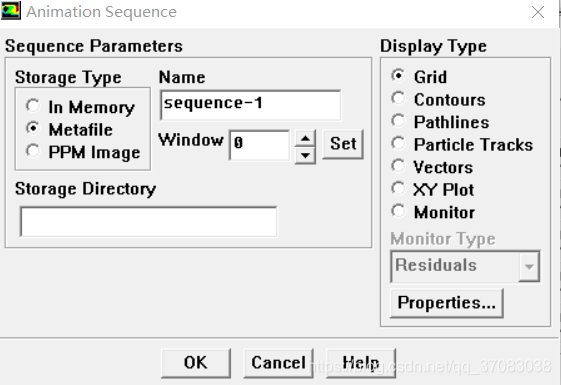This screenshot has height=385, width=561.
Task: Click the Set button beside Window
Action: pyautogui.click(x=343, y=144)
